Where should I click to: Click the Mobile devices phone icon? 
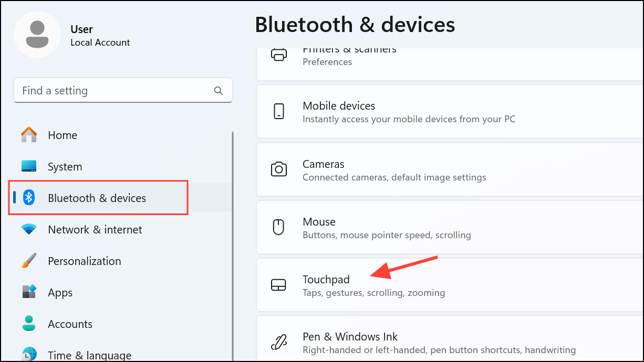tap(278, 111)
